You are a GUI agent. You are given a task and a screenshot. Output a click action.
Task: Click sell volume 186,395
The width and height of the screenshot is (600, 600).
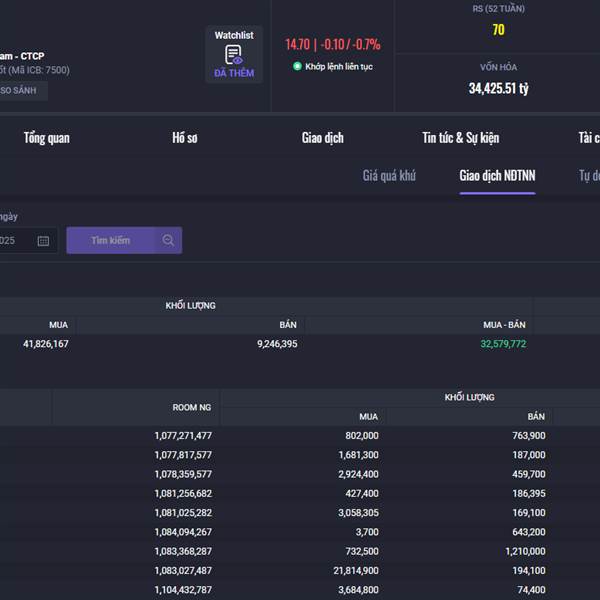[x=529, y=494]
